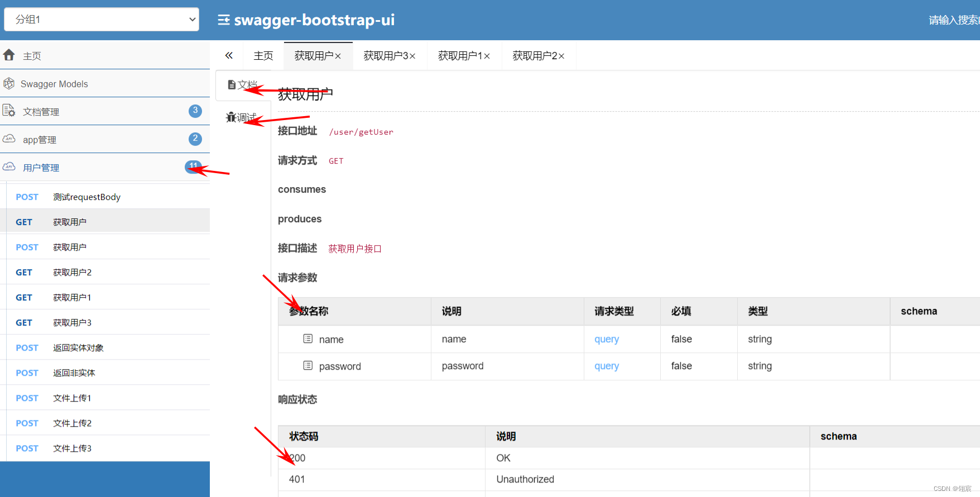The height and width of the screenshot is (497, 980).
Task: Click the badge 3 on 文档管理
Action: (195, 111)
